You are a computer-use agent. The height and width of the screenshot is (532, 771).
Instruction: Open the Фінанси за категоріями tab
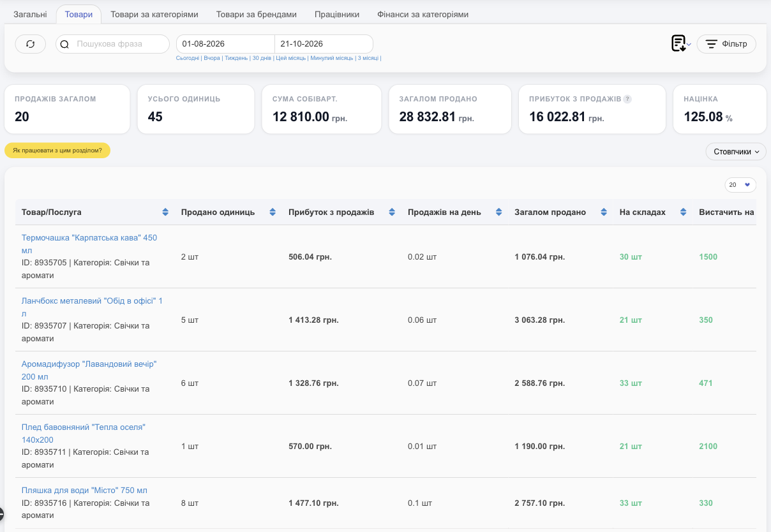point(423,15)
